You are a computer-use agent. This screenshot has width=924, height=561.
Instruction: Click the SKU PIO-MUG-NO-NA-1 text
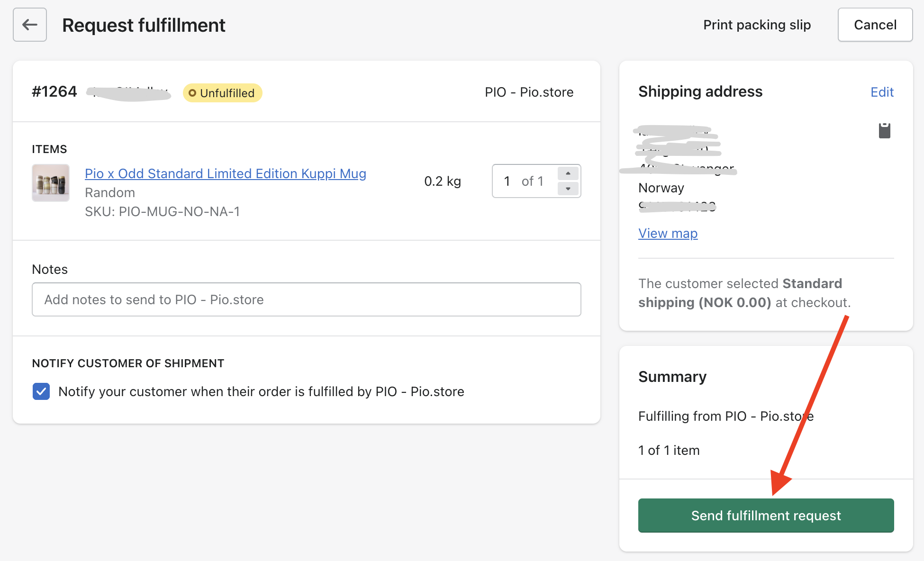[x=162, y=211]
